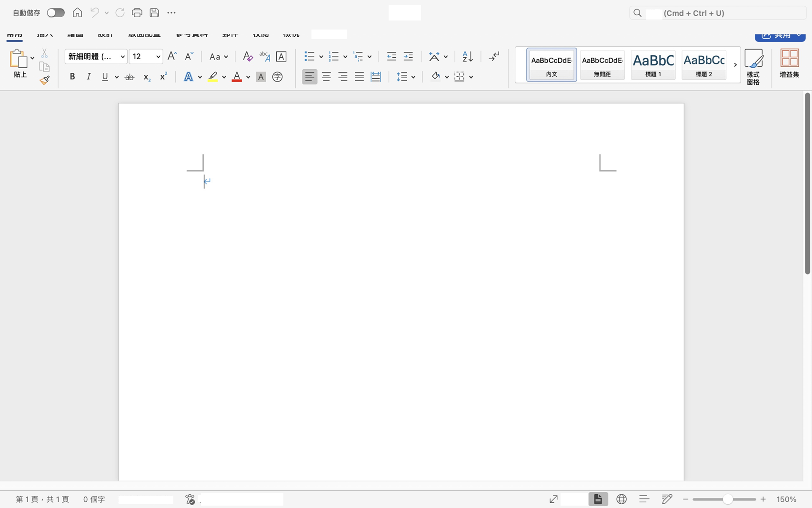Decrease font size with the smaller A icon
This screenshot has height=508, width=812.
point(189,56)
